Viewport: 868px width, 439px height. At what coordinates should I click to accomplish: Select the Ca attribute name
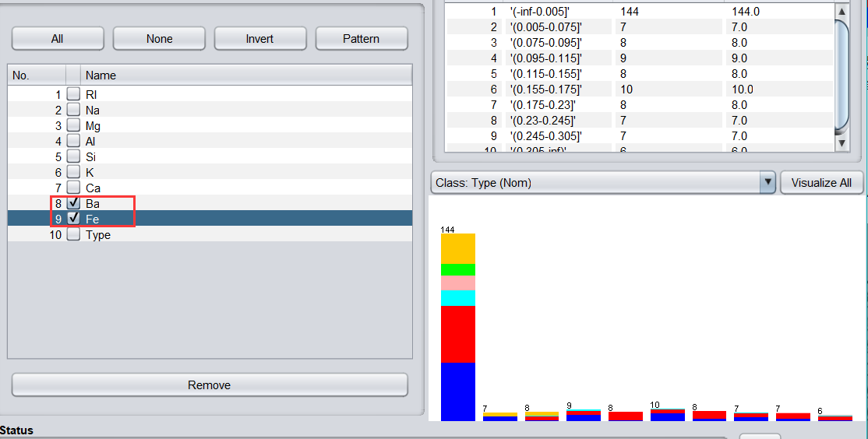pos(93,188)
